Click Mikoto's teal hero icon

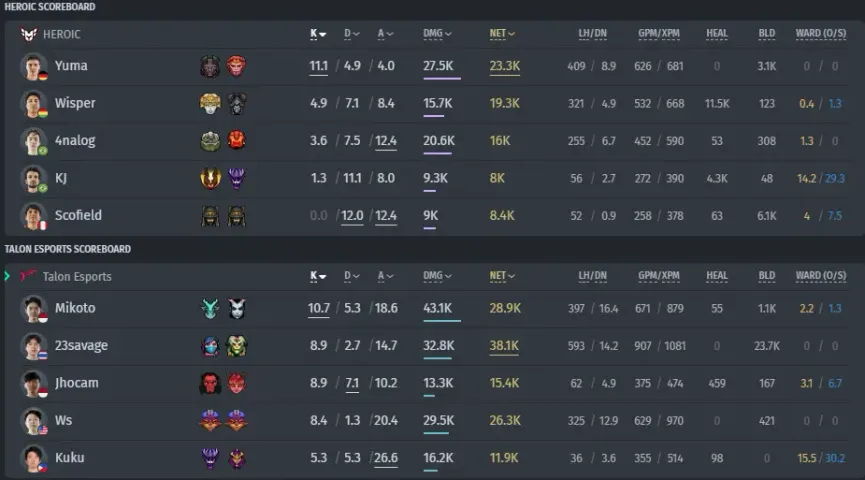210,308
